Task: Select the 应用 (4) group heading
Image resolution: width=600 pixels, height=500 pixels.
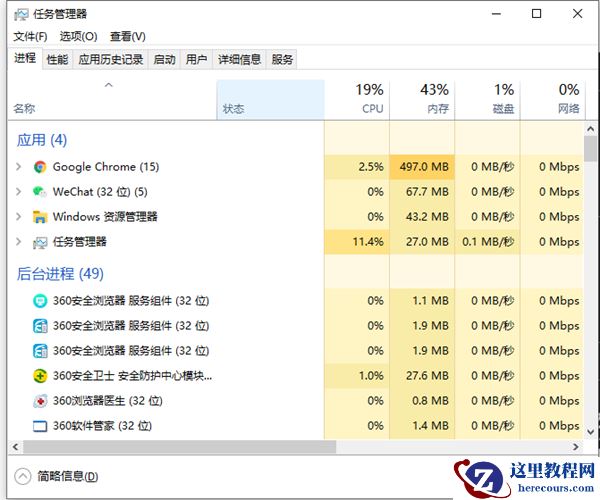Action: coord(42,140)
